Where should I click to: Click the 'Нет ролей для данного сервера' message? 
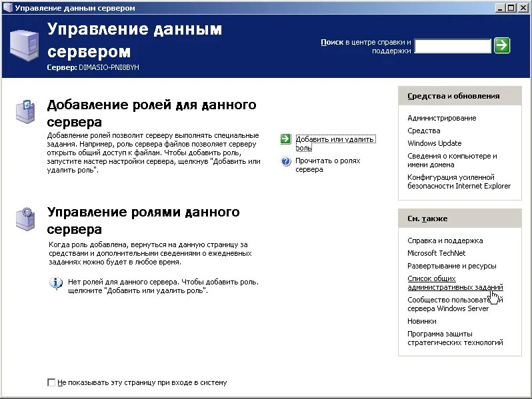[163, 286]
